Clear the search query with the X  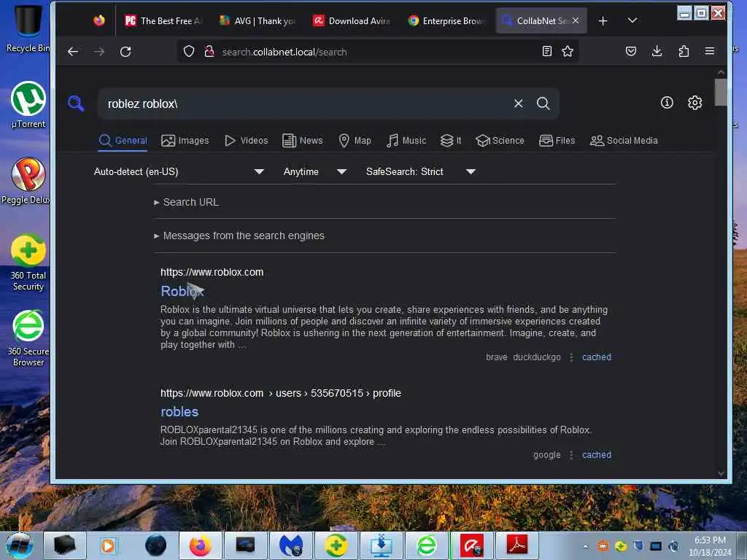point(519,104)
